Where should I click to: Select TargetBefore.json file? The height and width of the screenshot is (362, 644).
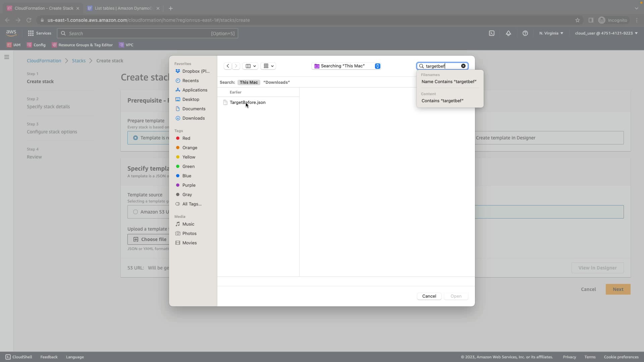tap(247, 103)
